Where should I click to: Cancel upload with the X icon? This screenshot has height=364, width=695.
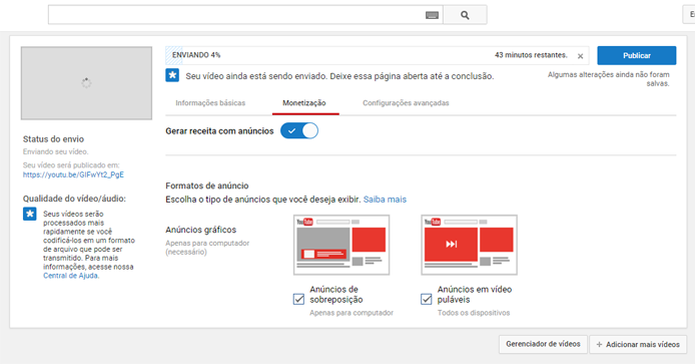(x=580, y=56)
